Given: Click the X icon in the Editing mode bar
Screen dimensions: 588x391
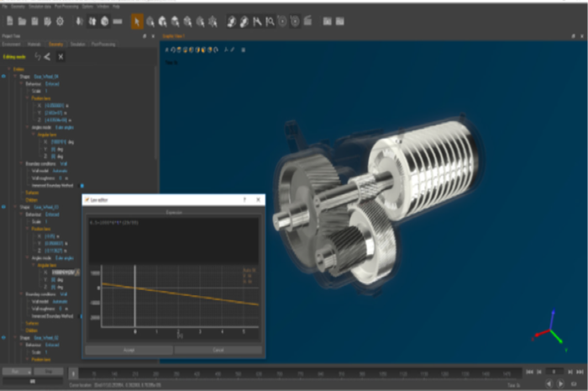Looking at the screenshot, I should pyautogui.click(x=60, y=56).
